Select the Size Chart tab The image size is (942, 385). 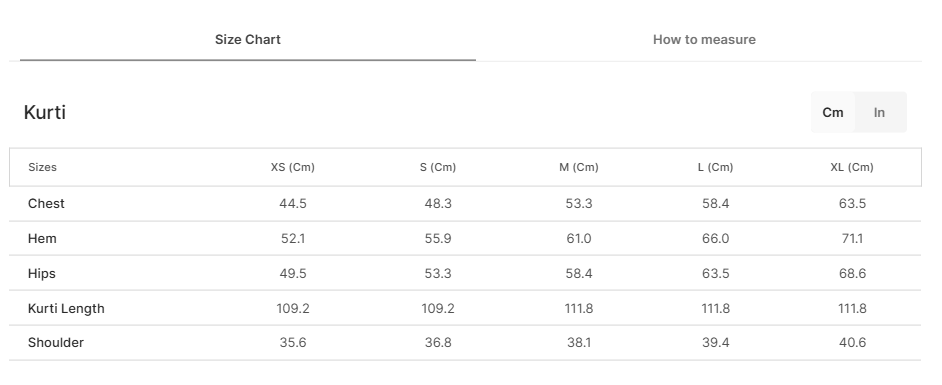pyautogui.click(x=248, y=40)
